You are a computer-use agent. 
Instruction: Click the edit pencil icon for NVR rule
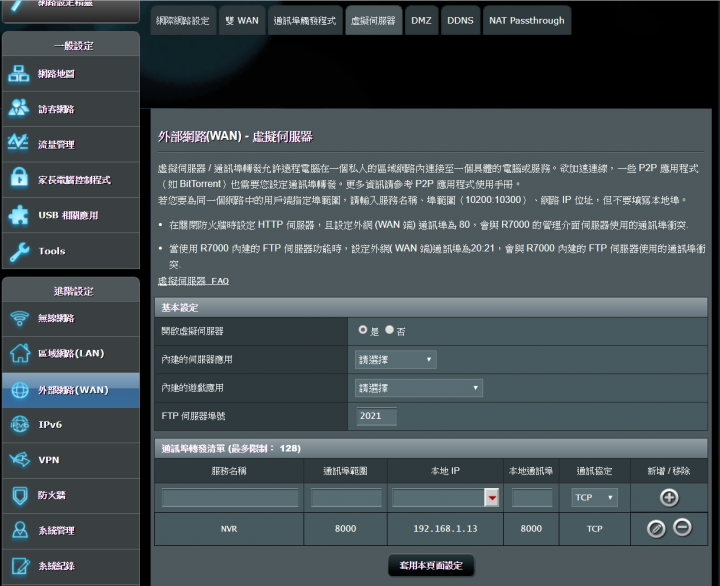(656, 528)
